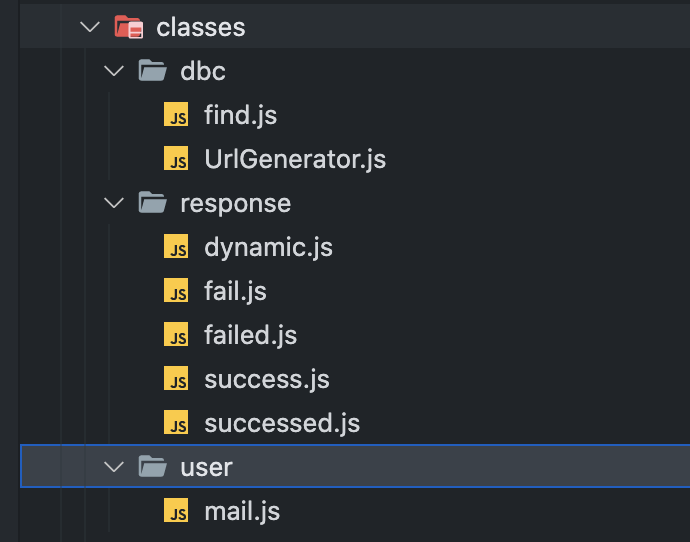Click the JS icon beside find.js
Image resolution: width=690 pixels, height=542 pixels.
point(177,115)
